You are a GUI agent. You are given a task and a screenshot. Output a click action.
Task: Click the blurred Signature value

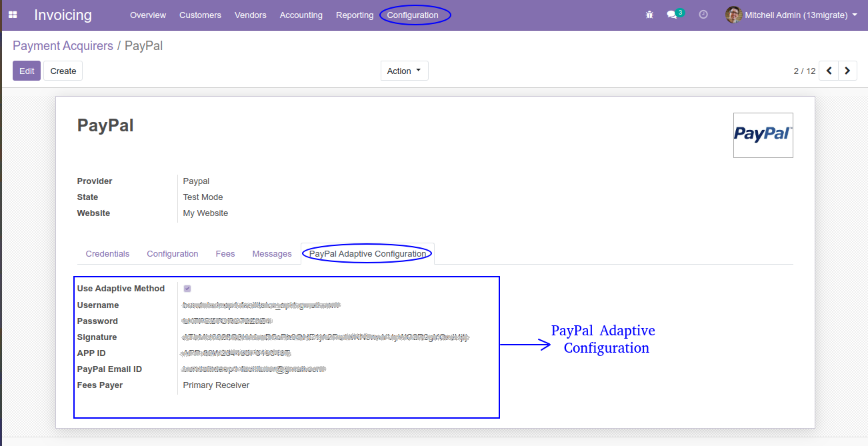click(x=326, y=337)
